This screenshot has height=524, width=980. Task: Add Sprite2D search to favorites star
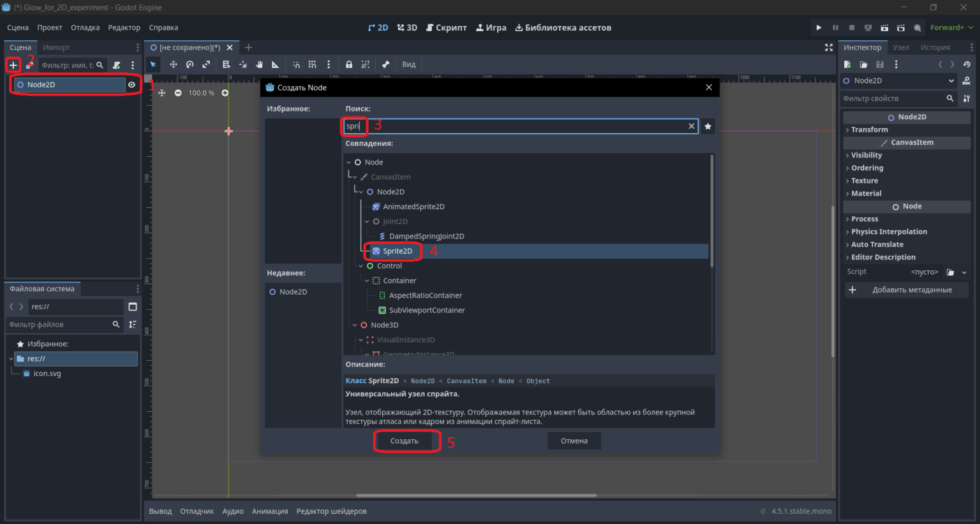708,126
